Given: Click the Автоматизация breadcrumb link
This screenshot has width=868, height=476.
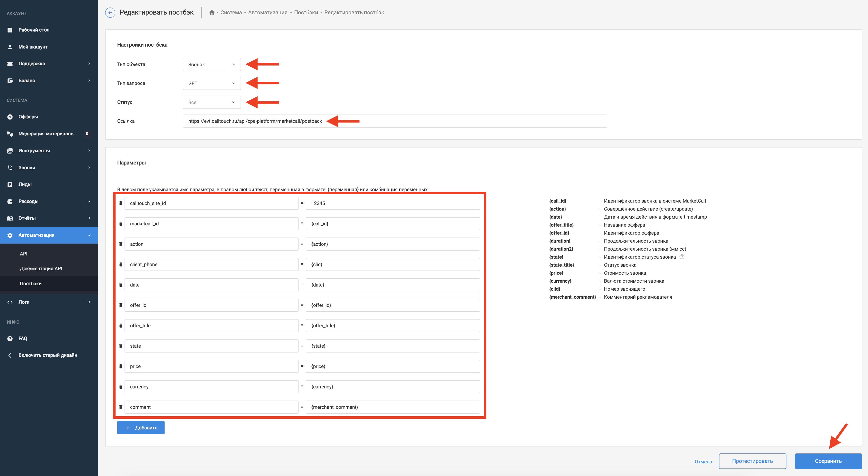Looking at the screenshot, I should pos(267,12).
